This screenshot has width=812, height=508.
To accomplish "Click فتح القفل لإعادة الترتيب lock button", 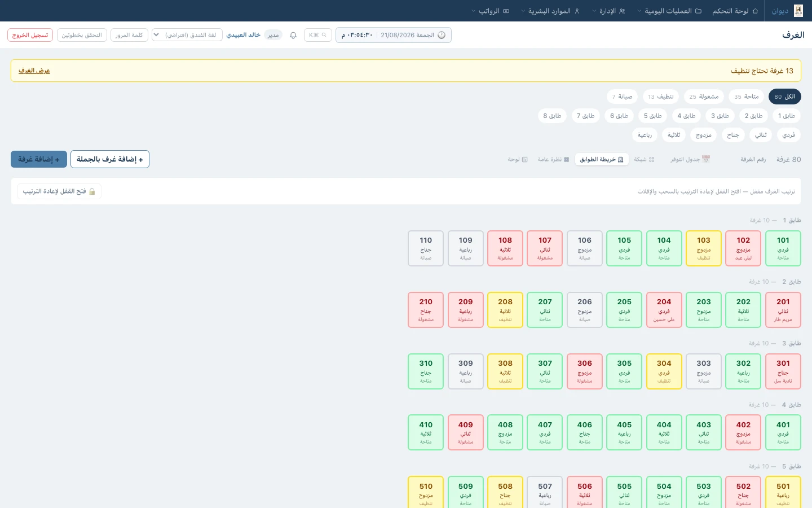I will 59,191.
